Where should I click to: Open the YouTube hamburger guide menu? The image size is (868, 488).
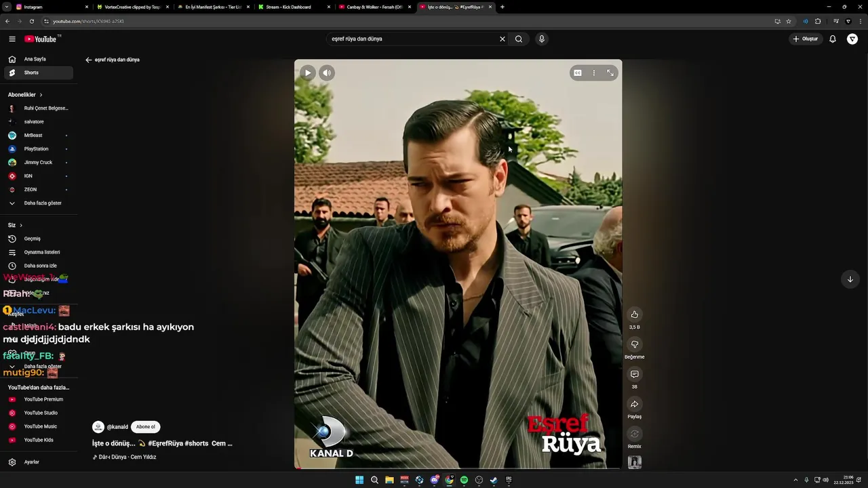pyautogui.click(x=12, y=39)
